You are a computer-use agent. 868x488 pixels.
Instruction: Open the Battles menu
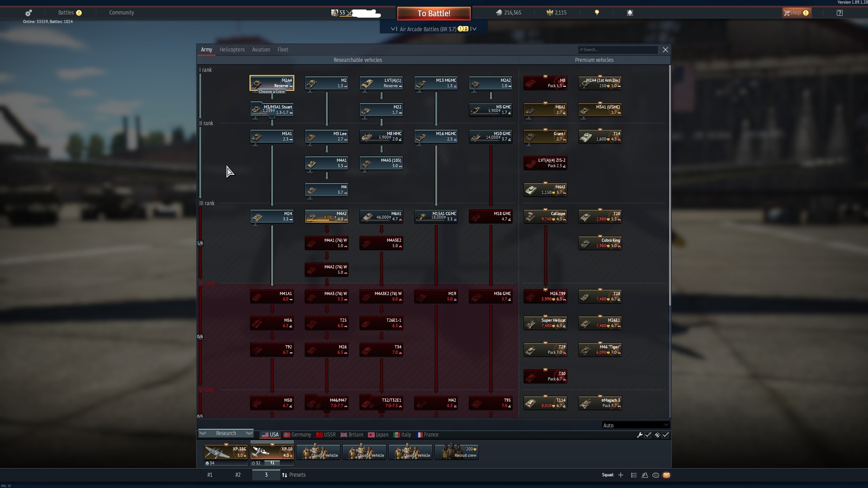pos(66,13)
